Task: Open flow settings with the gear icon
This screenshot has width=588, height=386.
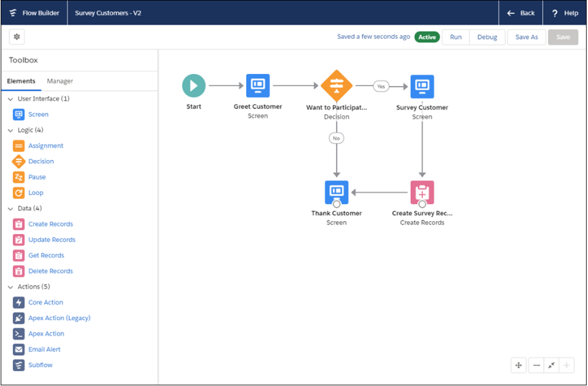Action: pos(18,37)
